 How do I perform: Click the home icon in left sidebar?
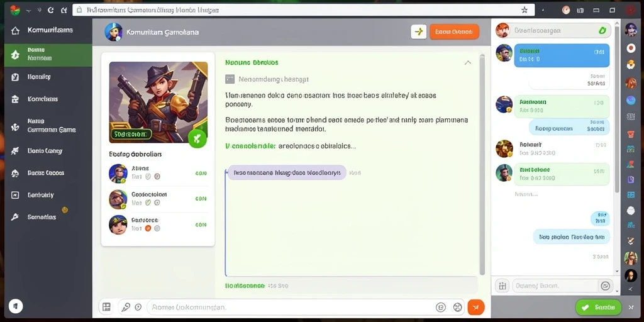coord(15,30)
